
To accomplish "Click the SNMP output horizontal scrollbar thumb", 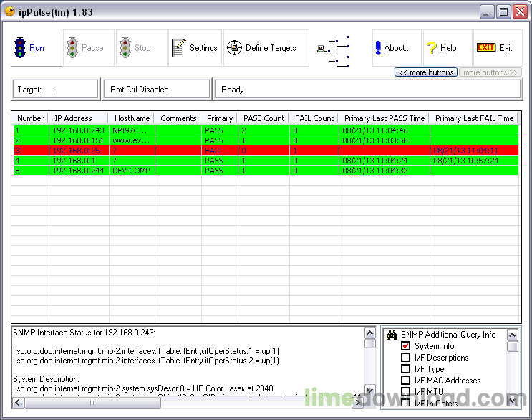I will click(92, 403).
